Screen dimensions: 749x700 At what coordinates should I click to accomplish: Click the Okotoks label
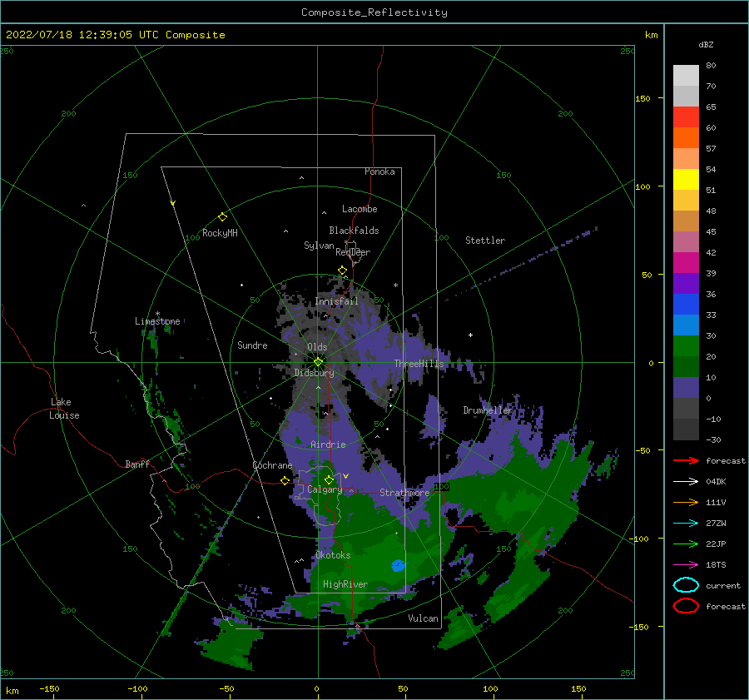(333, 555)
